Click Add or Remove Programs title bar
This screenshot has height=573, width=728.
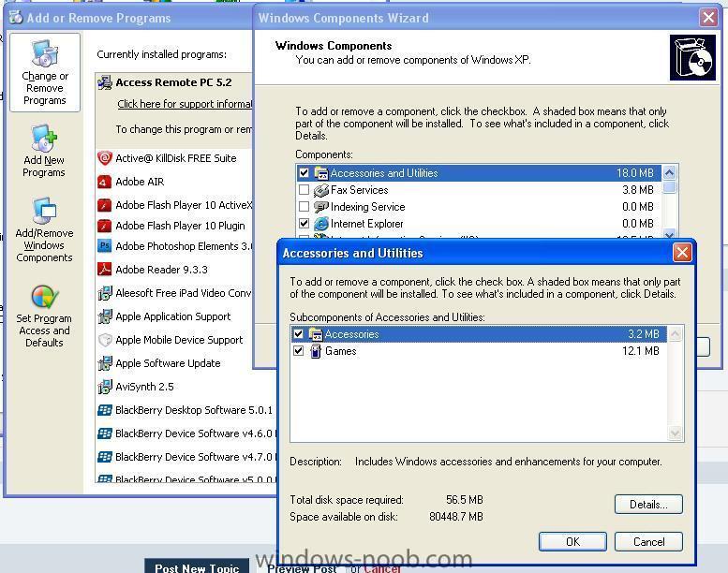point(127,18)
